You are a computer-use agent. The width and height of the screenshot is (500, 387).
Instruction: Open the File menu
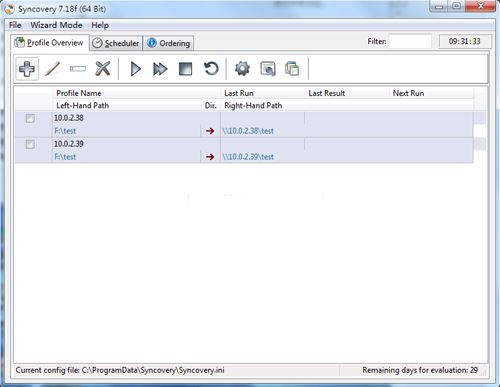(15, 25)
